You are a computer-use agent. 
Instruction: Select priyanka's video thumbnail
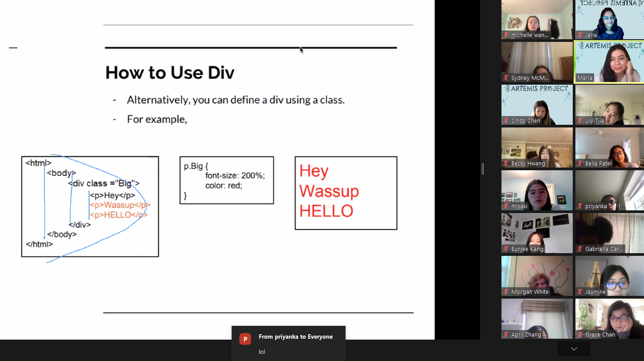tap(610, 190)
